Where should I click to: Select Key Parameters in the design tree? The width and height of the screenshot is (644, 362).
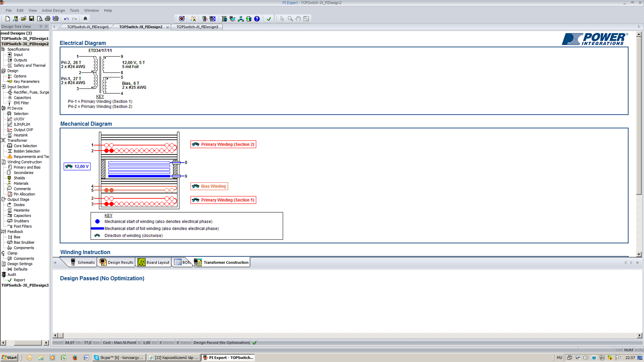point(27,82)
